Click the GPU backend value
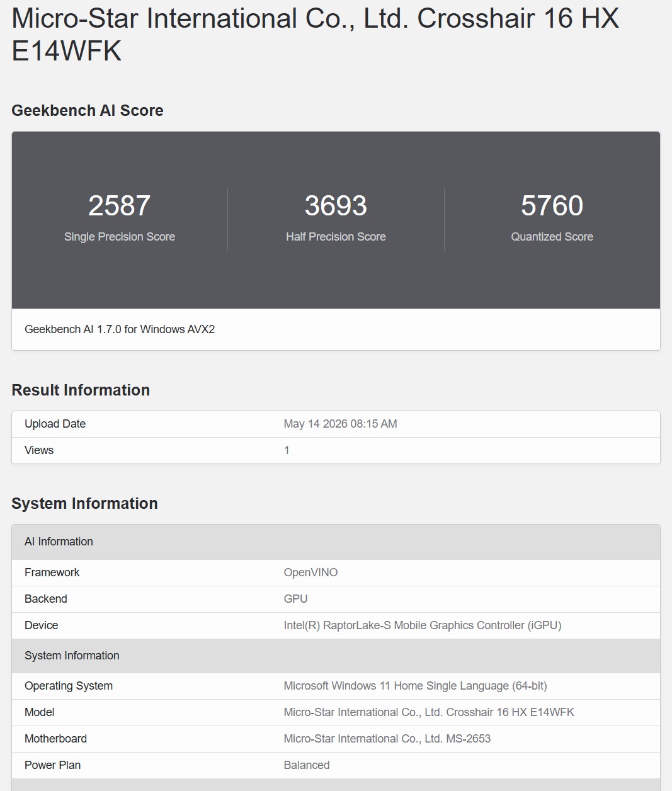 tap(295, 599)
